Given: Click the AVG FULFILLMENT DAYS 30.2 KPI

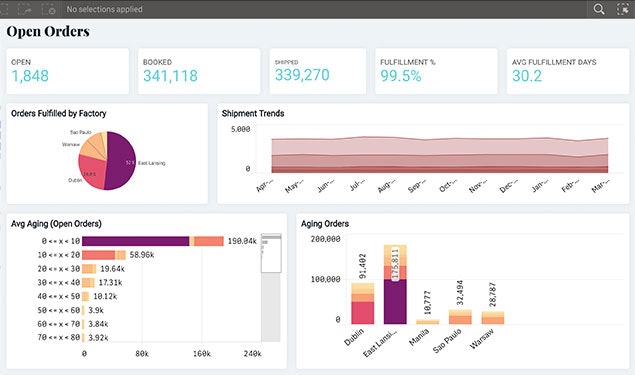Looking at the screenshot, I should point(568,71).
